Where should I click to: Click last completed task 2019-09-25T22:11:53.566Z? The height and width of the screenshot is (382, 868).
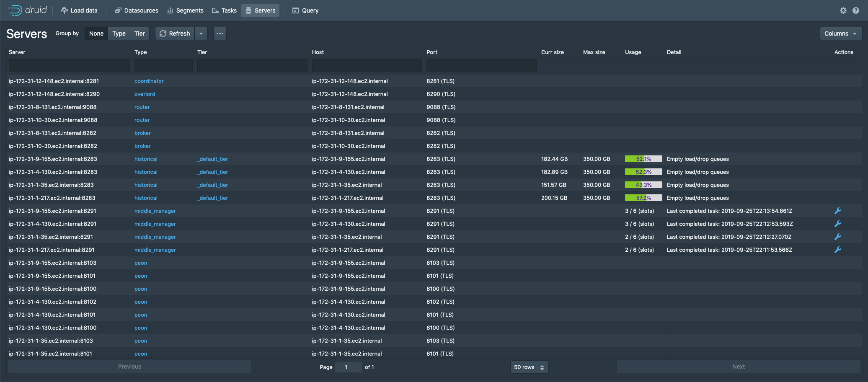729,250
